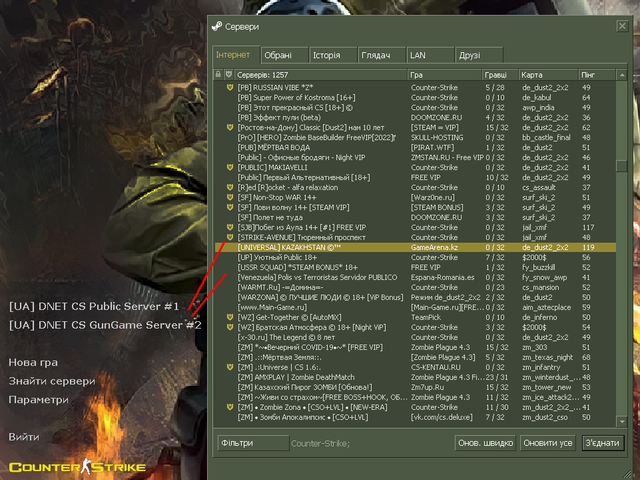Select [PB] Эффект пули (beta) server
The image size is (640, 480).
pyautogui.click(x=415, y=118)
